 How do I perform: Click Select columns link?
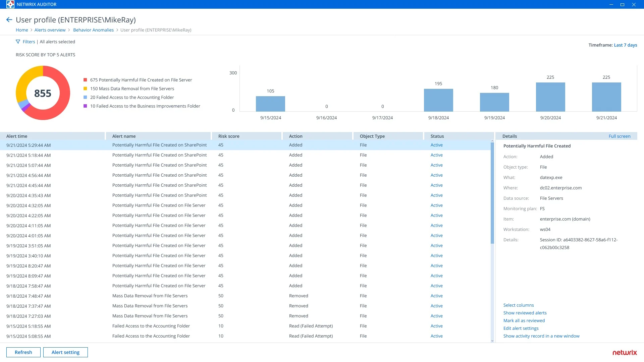pyautogui.click(x=519, y=305)
